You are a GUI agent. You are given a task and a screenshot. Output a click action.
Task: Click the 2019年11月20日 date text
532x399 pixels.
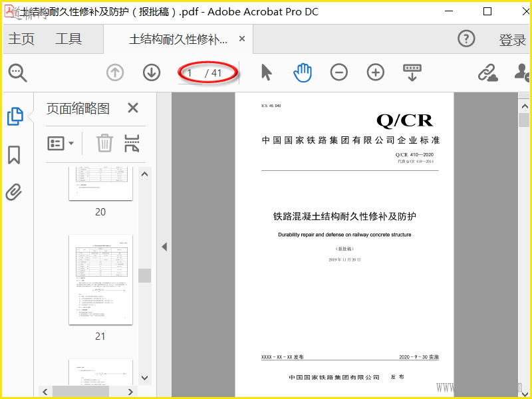coord(344,259)
